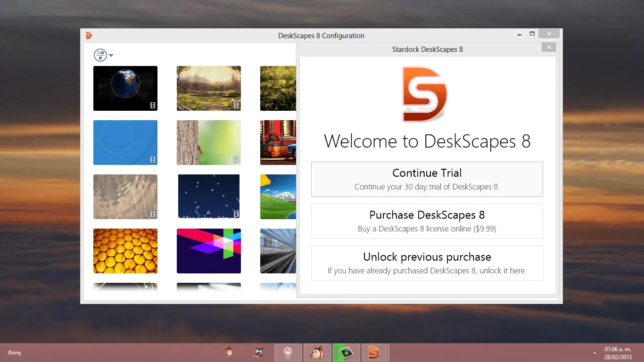Choose Purchase DeskScapes 8
This screenshot has width=644, height=362.
[x=427, y=221]
